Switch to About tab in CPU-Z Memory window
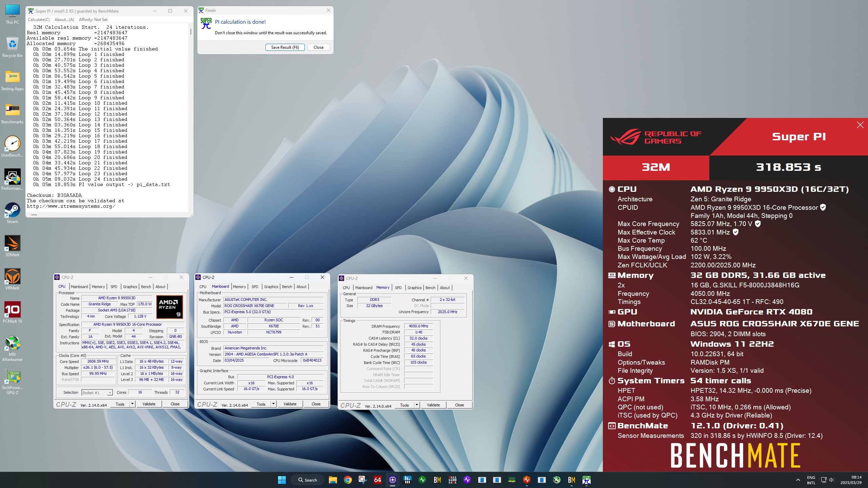 445,288
